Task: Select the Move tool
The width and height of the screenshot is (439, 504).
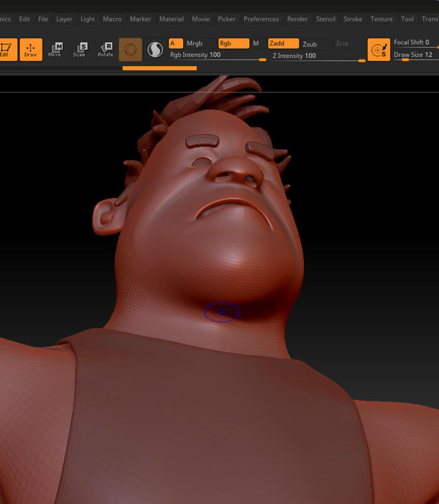Action: tap(55, 50)
